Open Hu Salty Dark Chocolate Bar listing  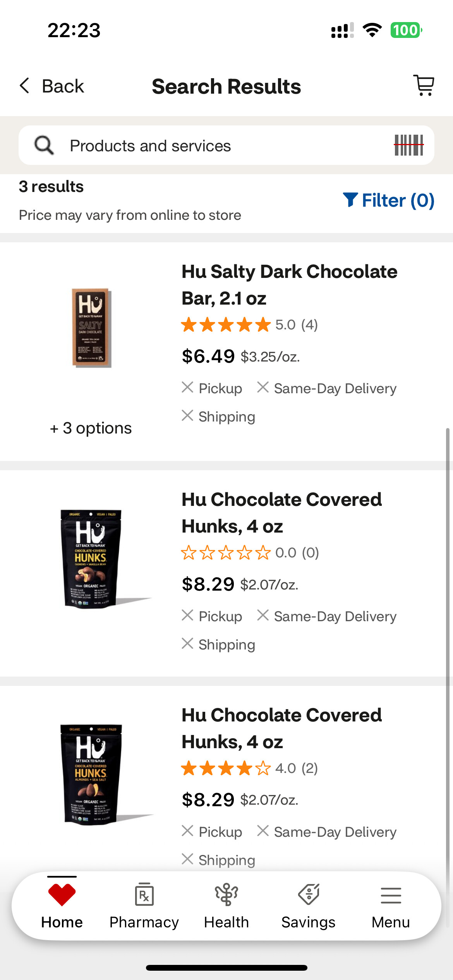290,285
